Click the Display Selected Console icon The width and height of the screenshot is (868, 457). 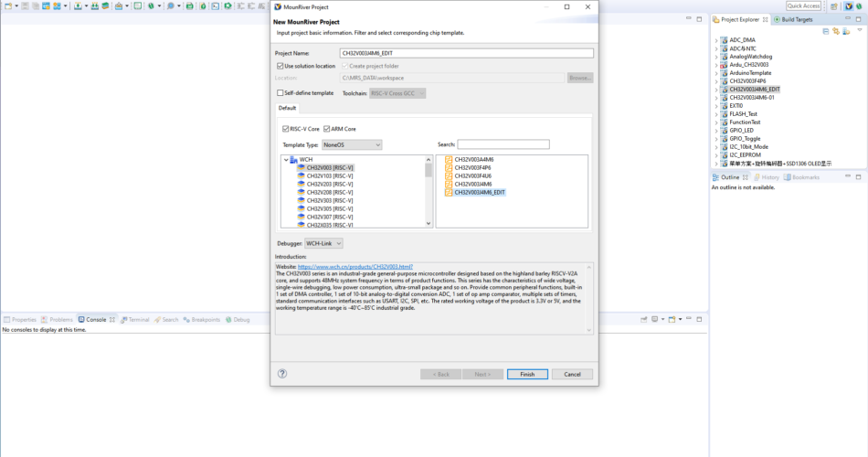click(x=654, y=320)
